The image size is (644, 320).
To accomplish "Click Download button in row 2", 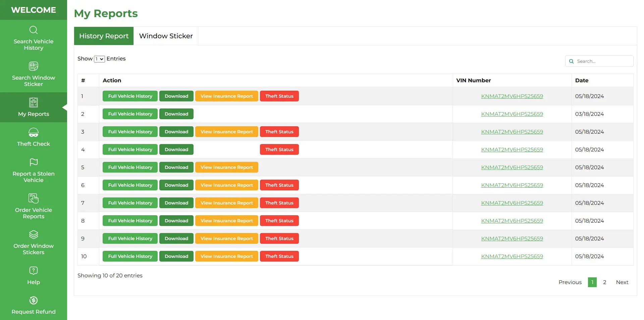I will tap(176, 114).
